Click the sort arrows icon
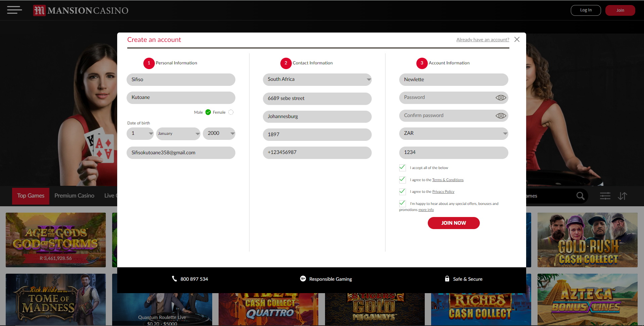 tap(623, 196)
